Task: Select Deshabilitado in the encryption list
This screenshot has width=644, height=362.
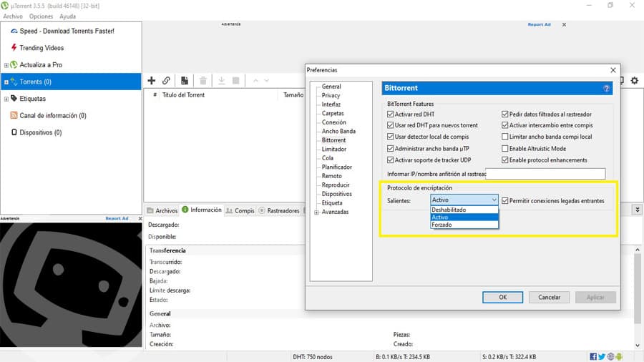Action: pos(464,210)
